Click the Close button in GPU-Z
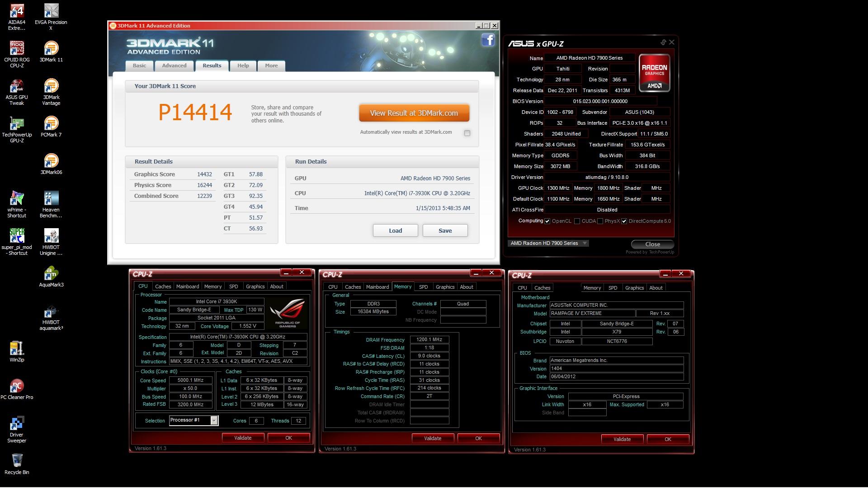 click(652, 244)
